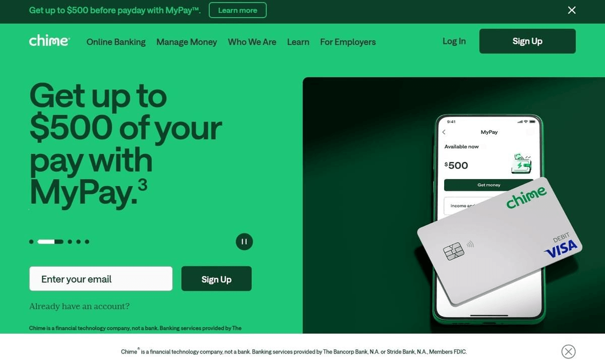
Task: Focus the Enter your email field
Action: (101, 279)
